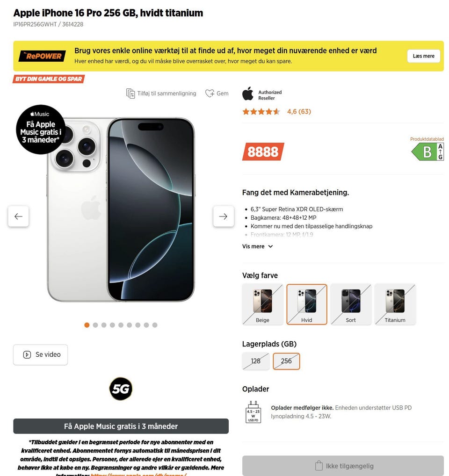Go to the previous product image with the left arrow

[x=19, y=216]
